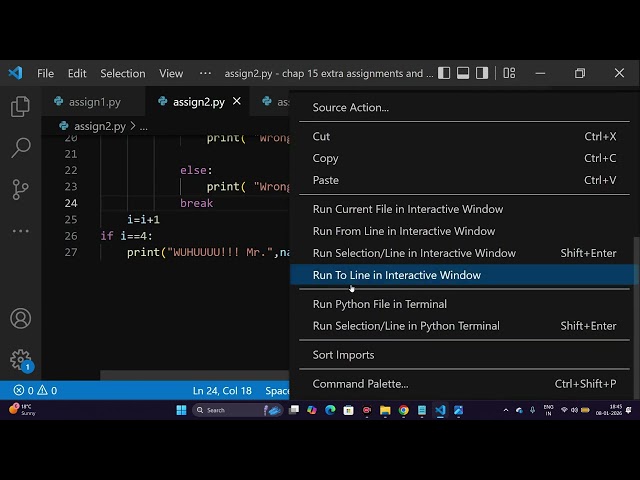Show additional activity bar views (ellipsis)
Screen dimensions: 640x480
tap(20, 231)
